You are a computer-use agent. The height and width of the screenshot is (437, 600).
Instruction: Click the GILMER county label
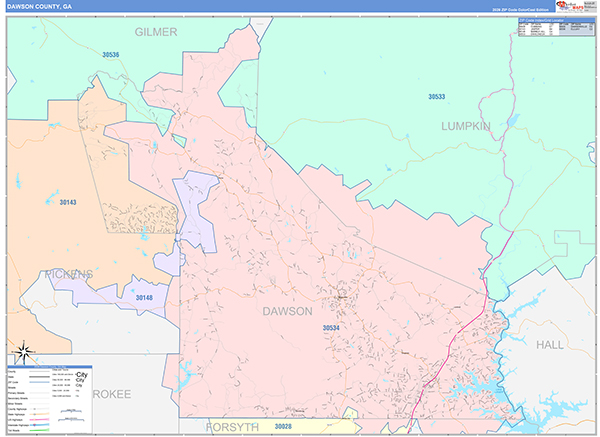156,32
